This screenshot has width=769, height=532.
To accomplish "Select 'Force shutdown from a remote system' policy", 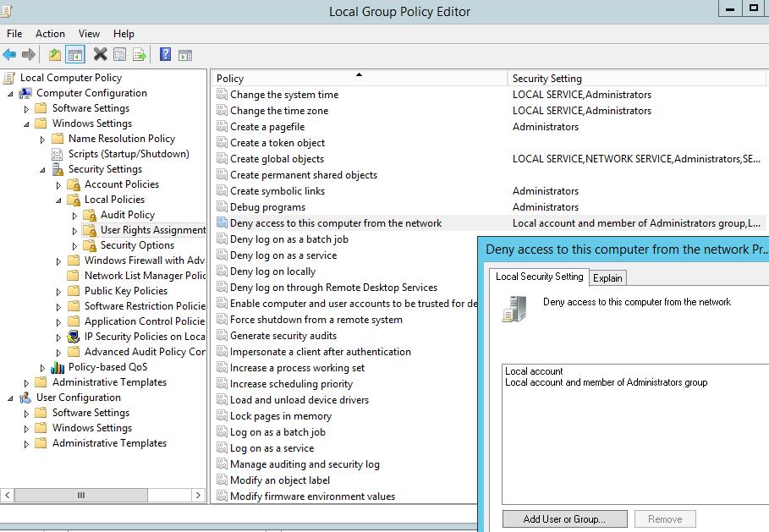I will coord(316,320).
